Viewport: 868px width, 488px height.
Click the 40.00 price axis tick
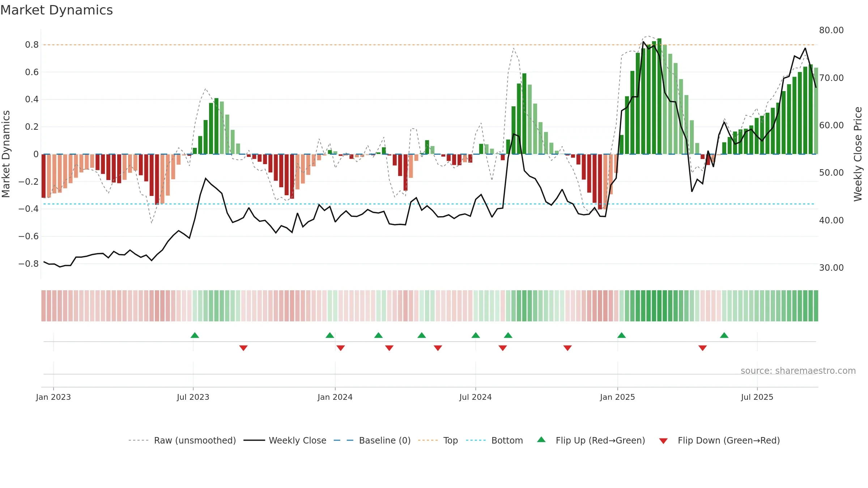[x=831, y=220]
